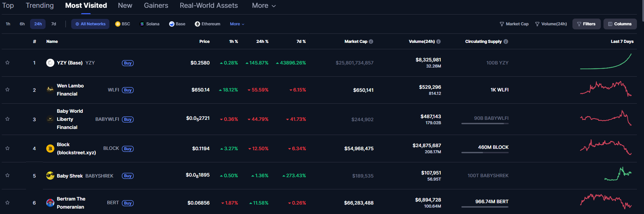Click the Market Cap info icon
The height and width of the screenshot is (214, 644).
[x=371, y=42]
